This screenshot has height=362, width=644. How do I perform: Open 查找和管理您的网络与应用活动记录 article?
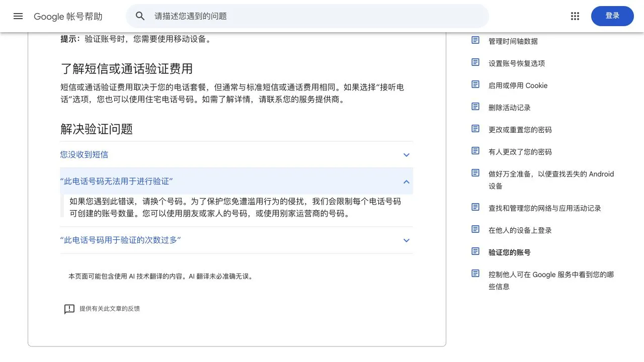(x=545, y=208)
